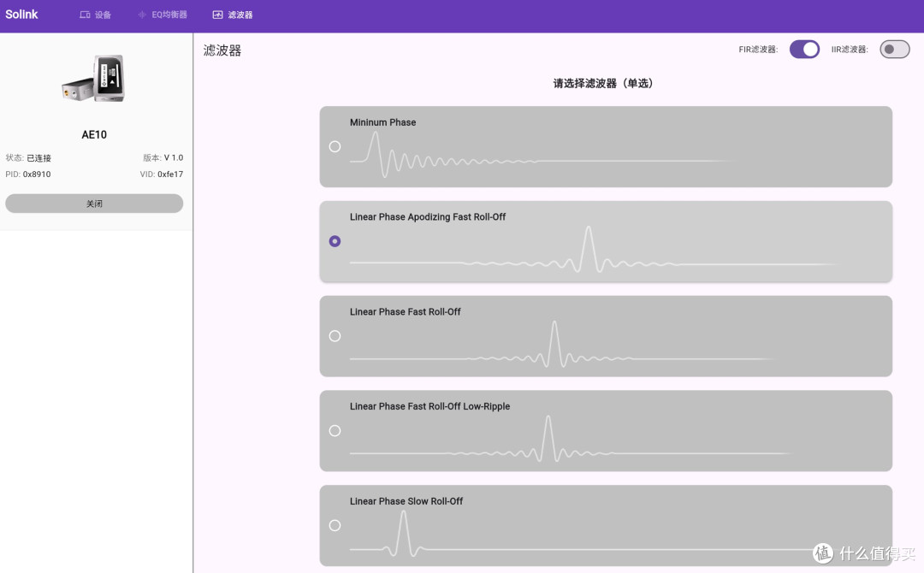This screenshot has width=924, height=573.
Task: Click the AE10 device name
Action: point(94,135)
